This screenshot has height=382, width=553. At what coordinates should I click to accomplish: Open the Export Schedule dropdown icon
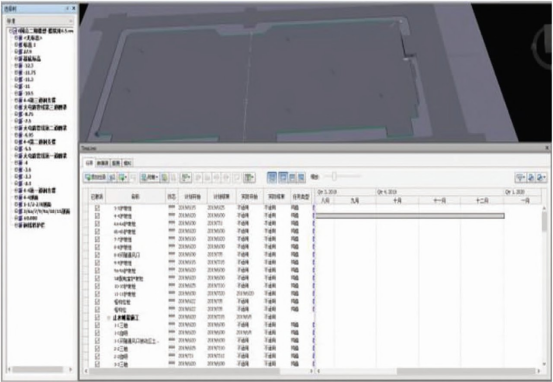point(541,177)
